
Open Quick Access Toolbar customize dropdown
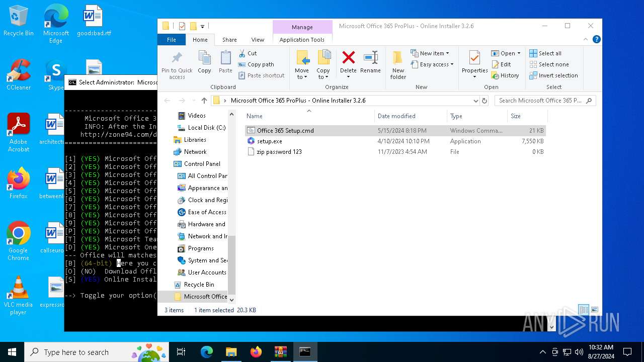click(203, 26)
